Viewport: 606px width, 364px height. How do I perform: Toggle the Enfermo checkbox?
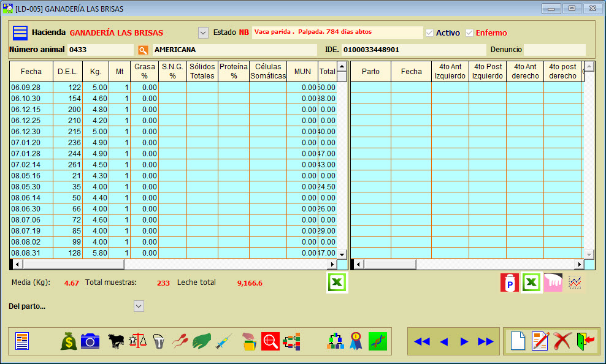(x=470, y=32)
